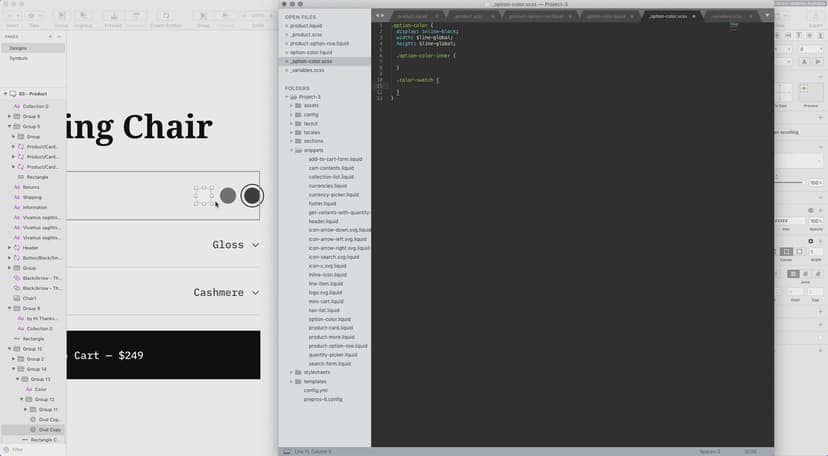Open the Cashmere dropdown
This screenshot has width=828, height=456.
tap(227, 293)
